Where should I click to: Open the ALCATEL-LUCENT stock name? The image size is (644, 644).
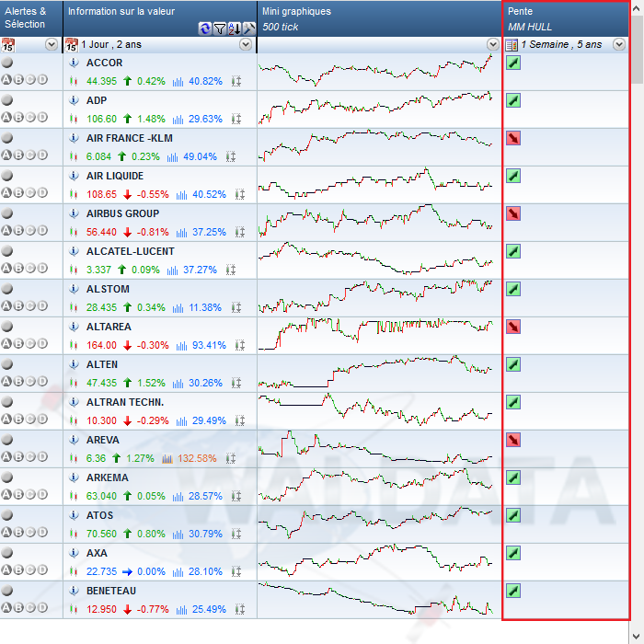pyautogui.click(x=131, y=251)
